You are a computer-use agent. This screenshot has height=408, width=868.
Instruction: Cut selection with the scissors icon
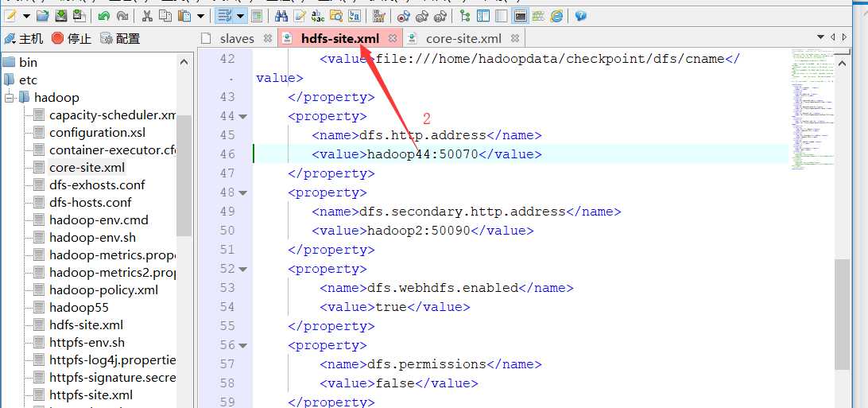pyautogui.click(x=147, y=15)
